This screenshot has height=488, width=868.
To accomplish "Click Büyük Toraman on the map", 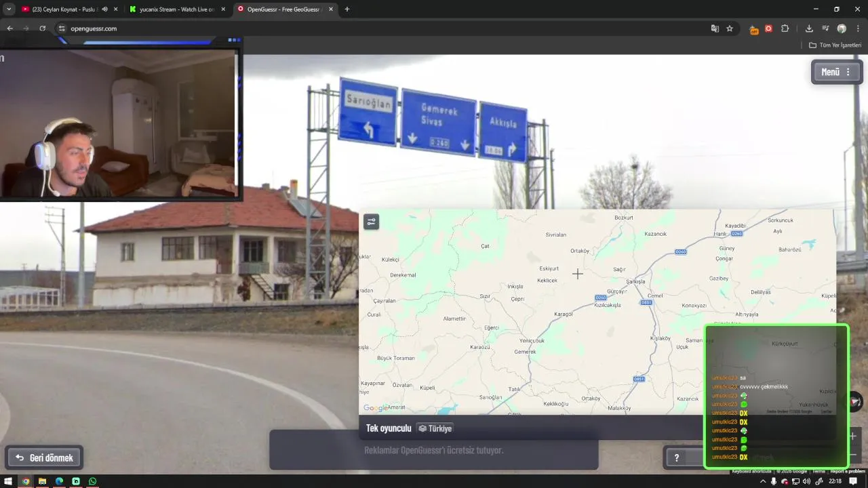I will point(395,358).
